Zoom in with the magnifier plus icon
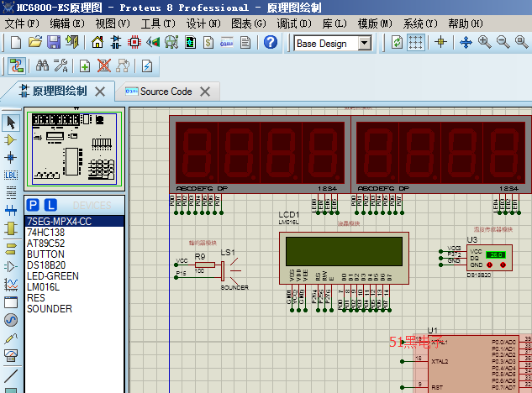The height and width of the screenshot is (393, 532). [x=484, y=42]
